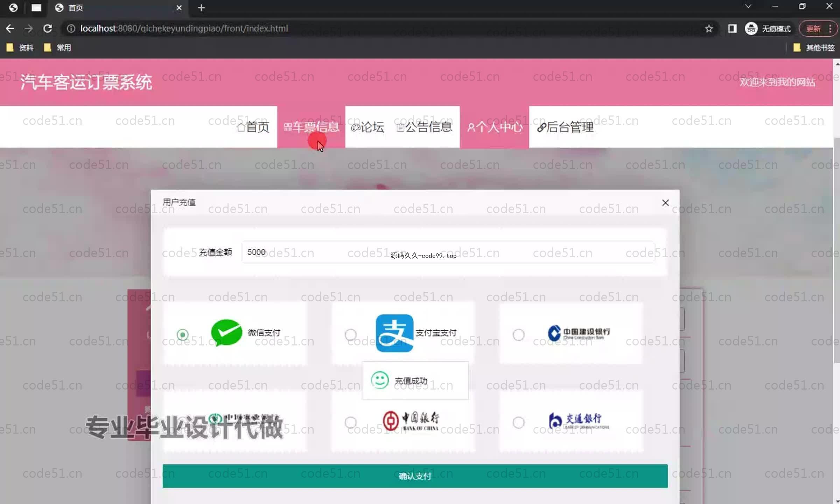The height and width of the screenshot is (504, 840).
Task: Reload the page with the refresh icon
Action: 48,28
